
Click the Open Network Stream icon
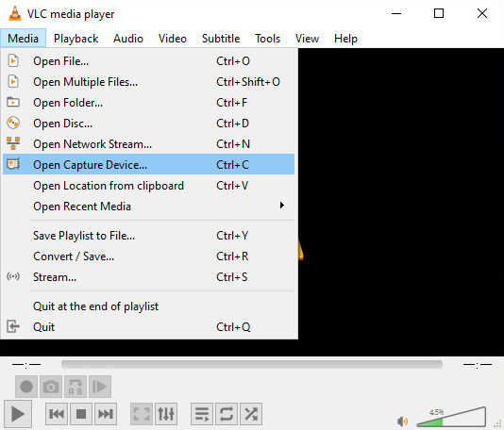[13, 143]
